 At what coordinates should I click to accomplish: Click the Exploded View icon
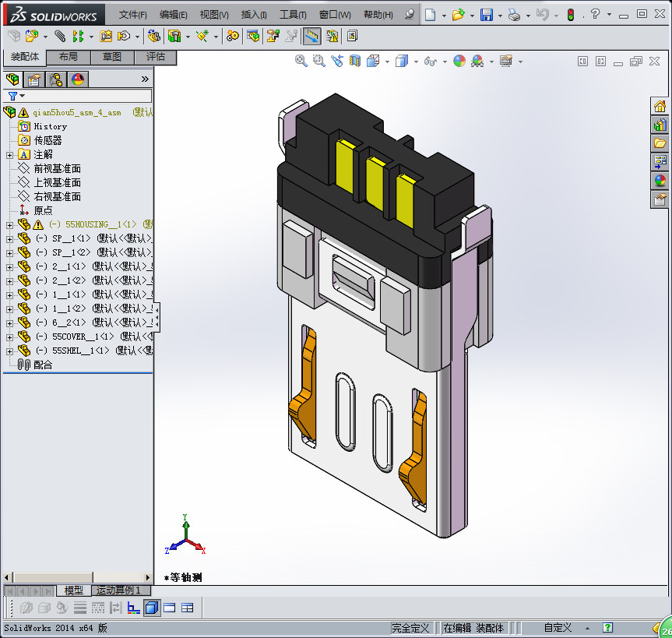273,36
